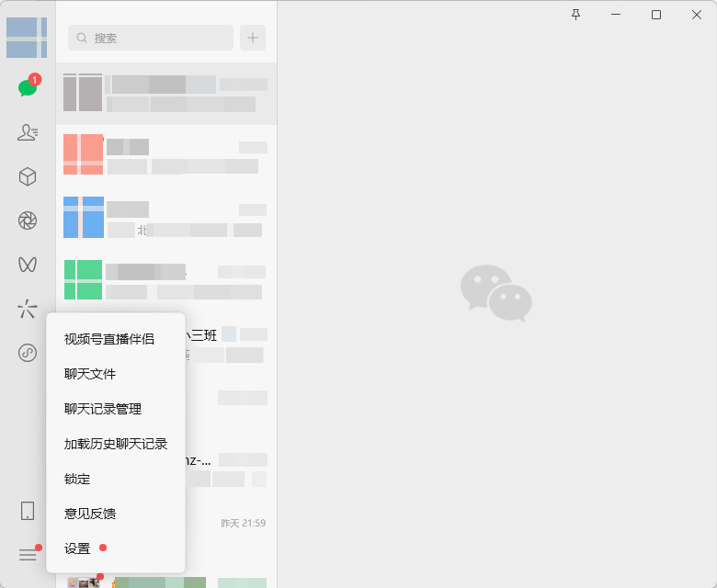
Task: Open the Chats tab with unread badge
Action: [28, 86]
